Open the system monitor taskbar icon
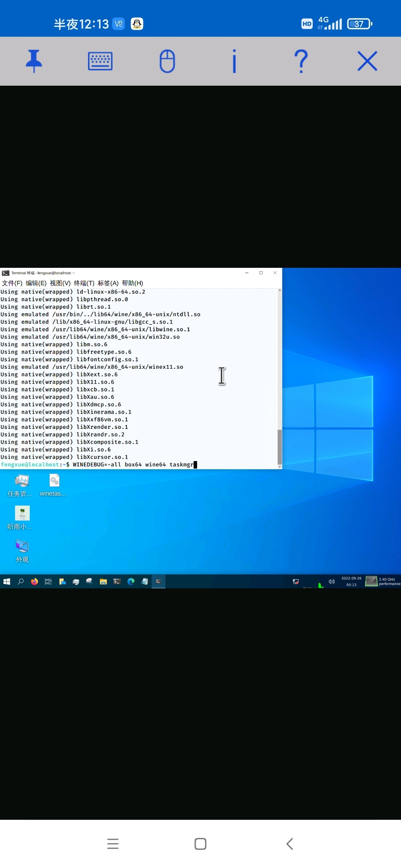401x868 pixels. coord(76,582)
